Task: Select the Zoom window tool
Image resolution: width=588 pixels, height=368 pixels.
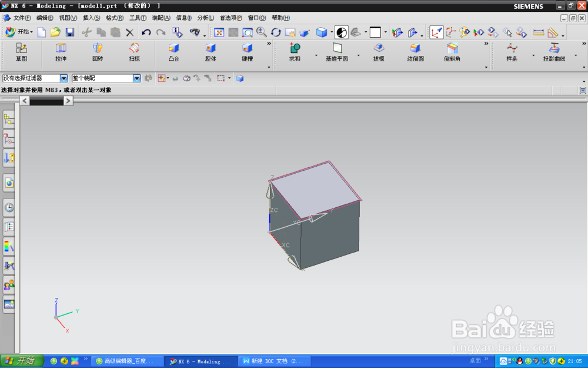Action: point(248,32)
